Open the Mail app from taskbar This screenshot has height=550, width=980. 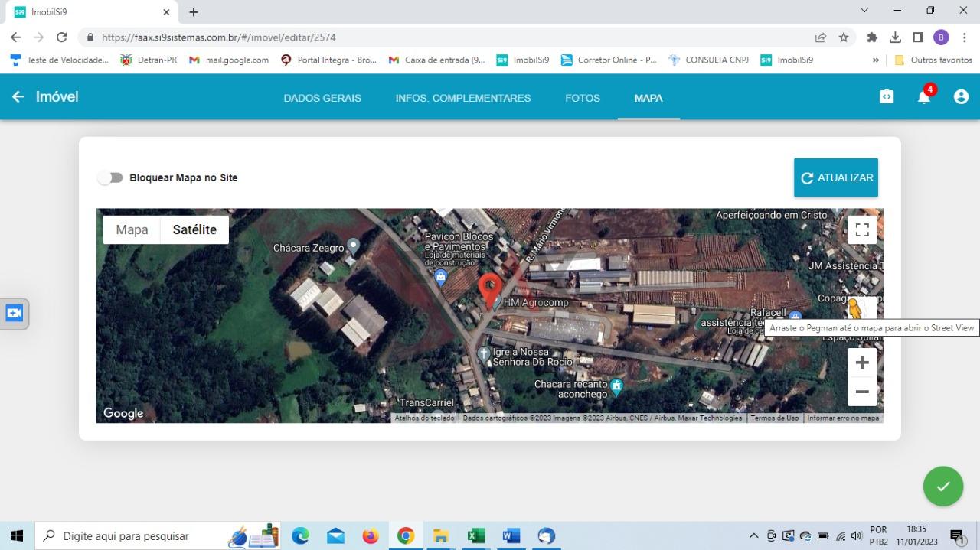(335, 535)
